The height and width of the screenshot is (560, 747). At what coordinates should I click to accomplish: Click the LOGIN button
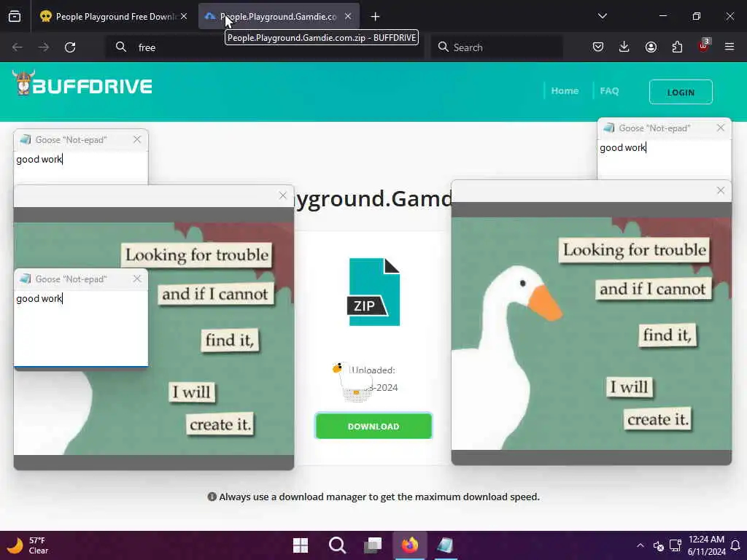coord(681,92)
